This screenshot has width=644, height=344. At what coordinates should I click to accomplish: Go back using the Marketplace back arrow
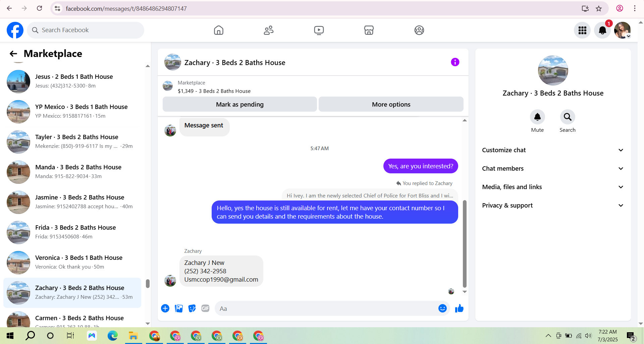tap(13, 54)
